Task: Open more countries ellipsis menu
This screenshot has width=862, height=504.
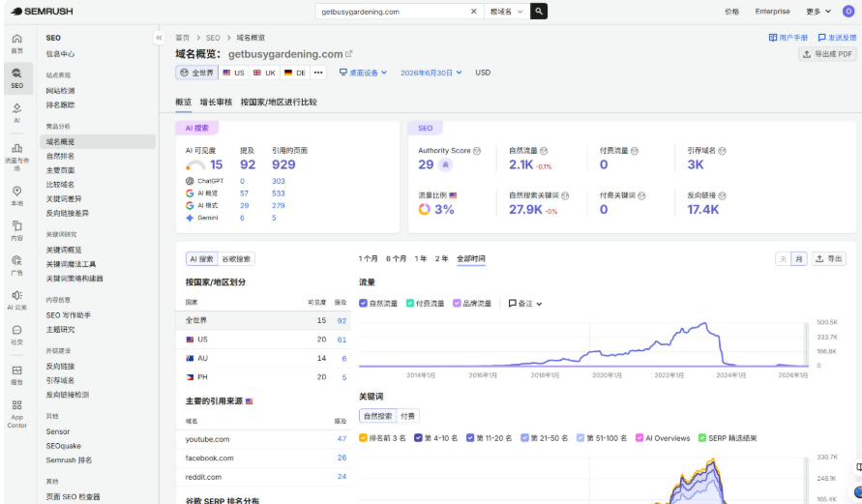Action: tap(318, 73)
